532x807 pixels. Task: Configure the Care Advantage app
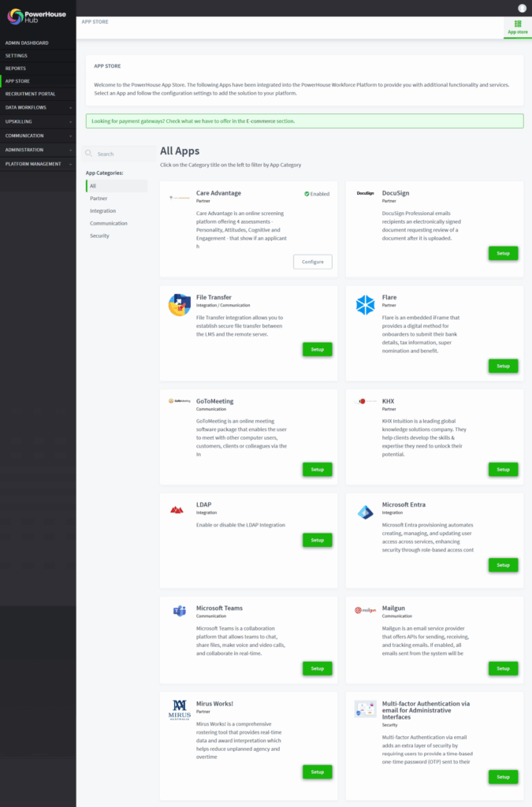click(x=312, y=262)
